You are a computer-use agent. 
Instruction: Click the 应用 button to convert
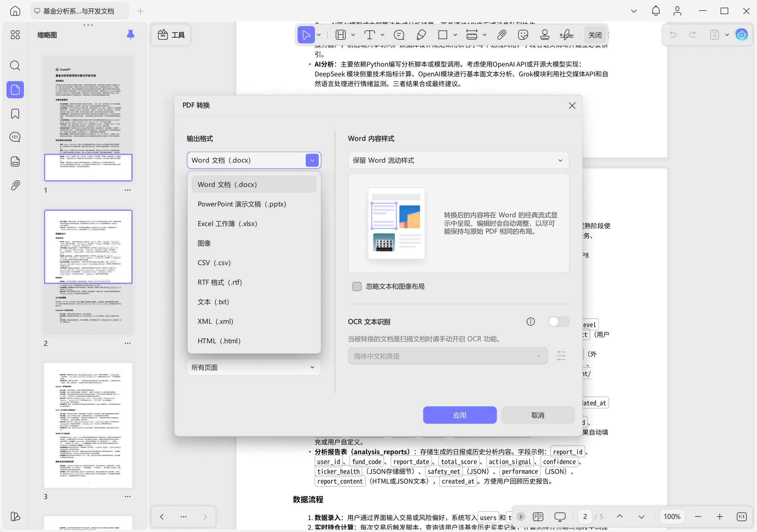[459, 415]
